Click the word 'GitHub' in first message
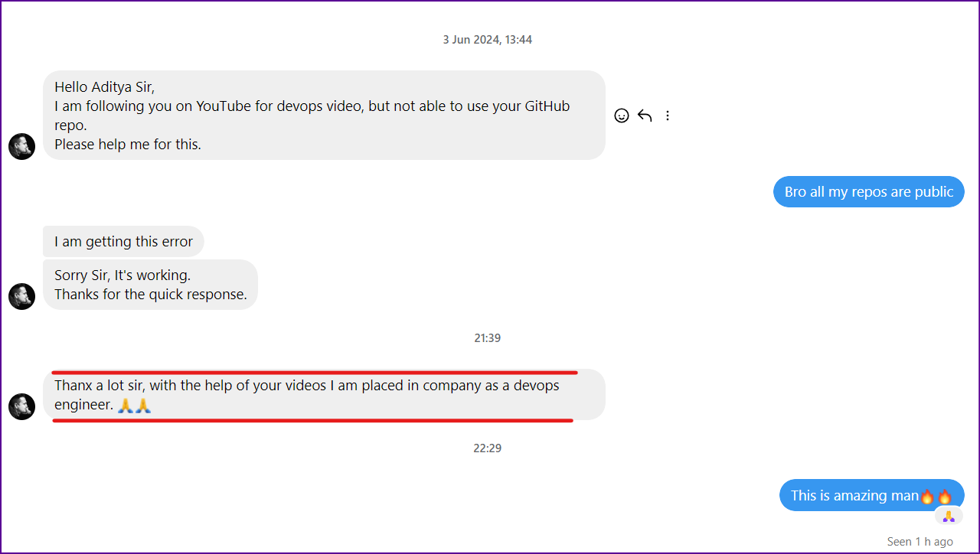This screenshot has width=980, height=554. click(547, 106)
